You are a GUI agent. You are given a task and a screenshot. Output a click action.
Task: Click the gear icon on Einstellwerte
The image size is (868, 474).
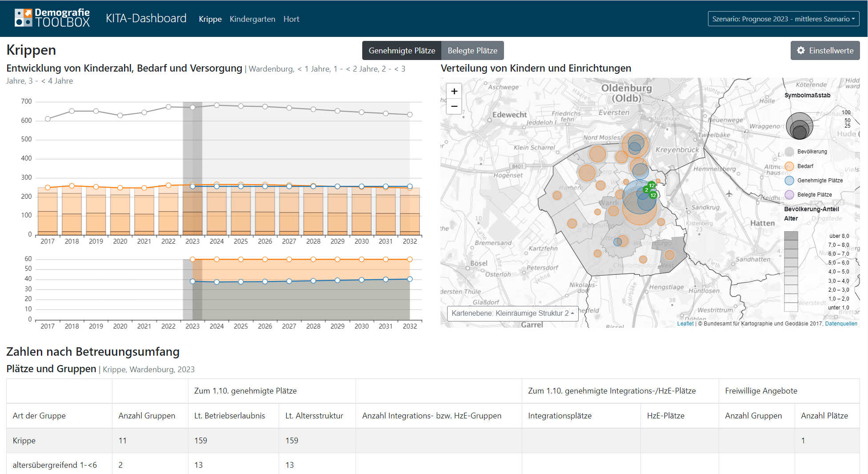(801, 50)
